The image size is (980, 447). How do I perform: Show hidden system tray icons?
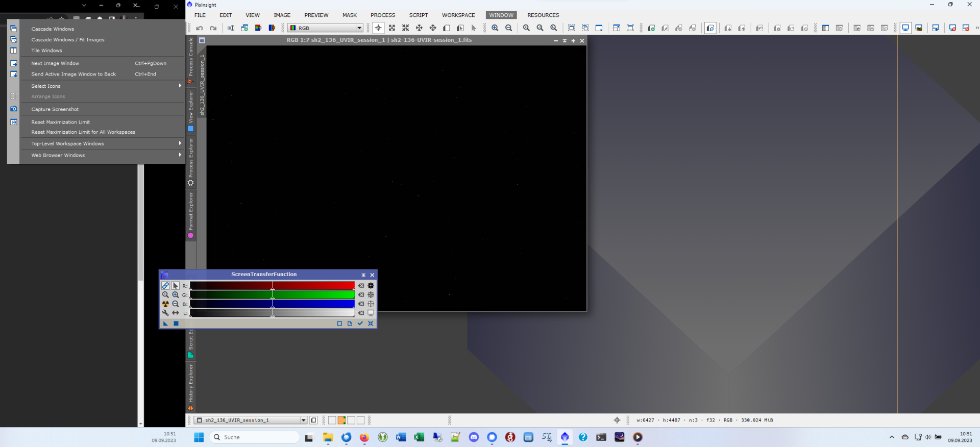892,437
